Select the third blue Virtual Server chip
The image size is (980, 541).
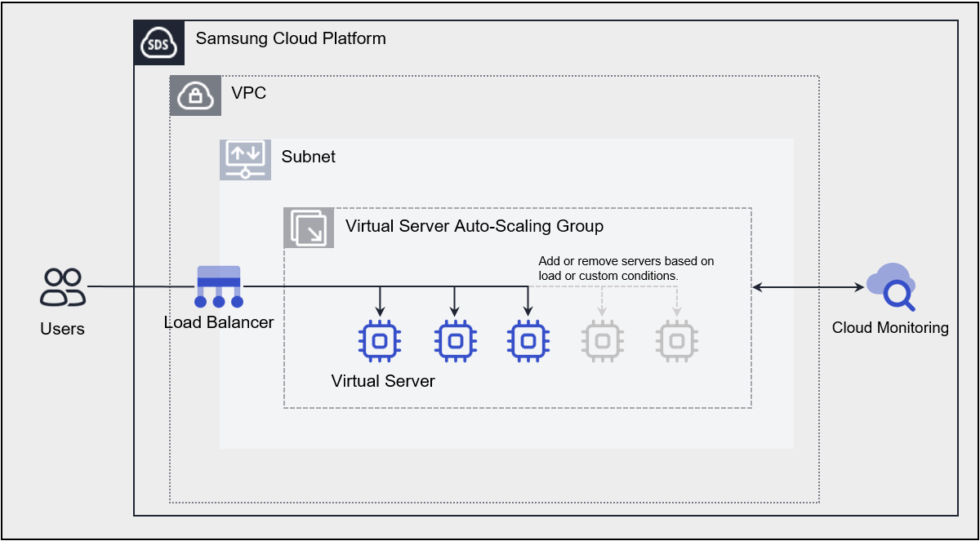[528, 341]
